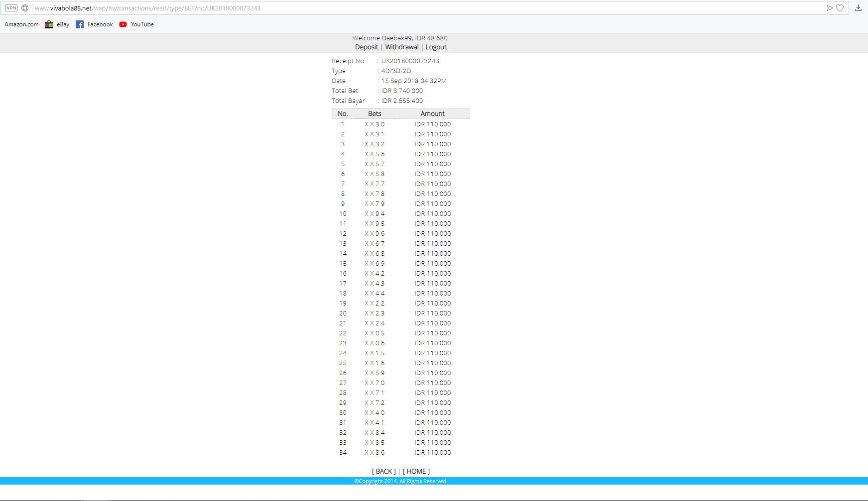Click Logout to sign out
868x501 pixels.
(x=436, y=47)
